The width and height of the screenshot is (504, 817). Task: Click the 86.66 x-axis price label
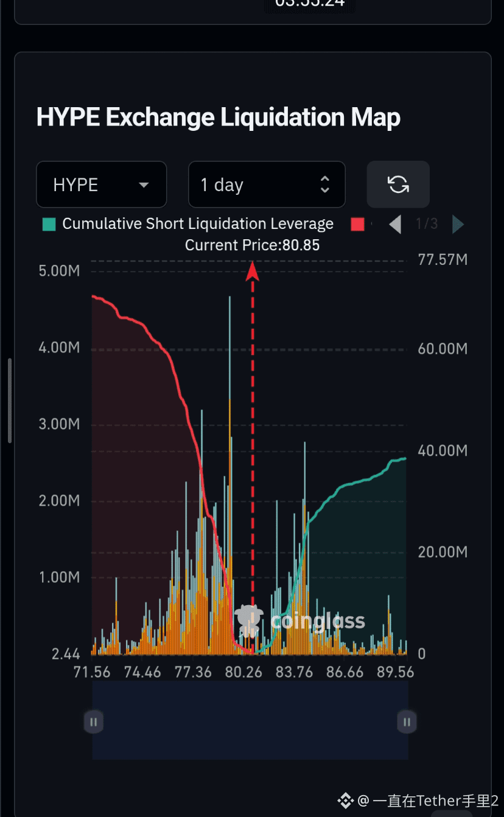click(345, 672)
